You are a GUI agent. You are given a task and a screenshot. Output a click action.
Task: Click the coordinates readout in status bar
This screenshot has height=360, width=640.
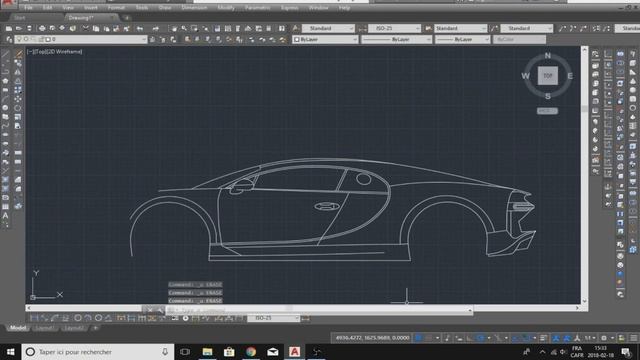pyautogui.click(x=372, y=338)
